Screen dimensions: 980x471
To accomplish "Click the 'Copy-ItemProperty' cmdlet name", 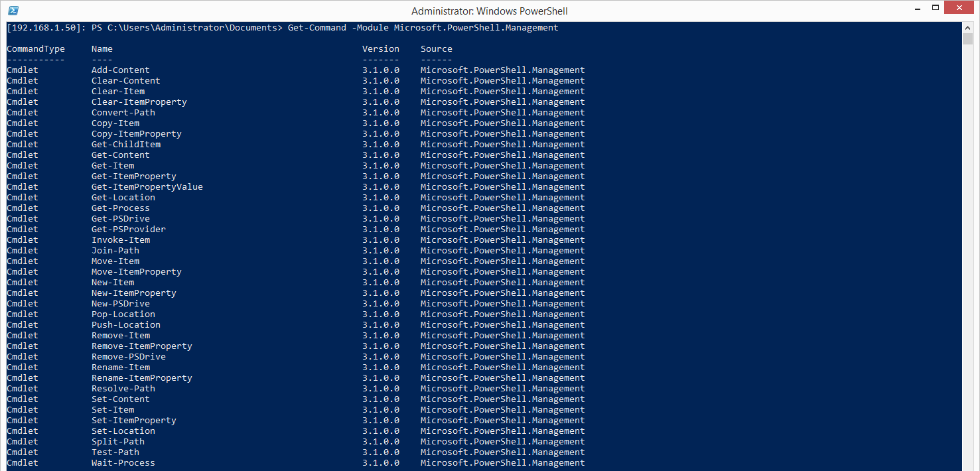I will pyautogui.click(x=137, y=134).
